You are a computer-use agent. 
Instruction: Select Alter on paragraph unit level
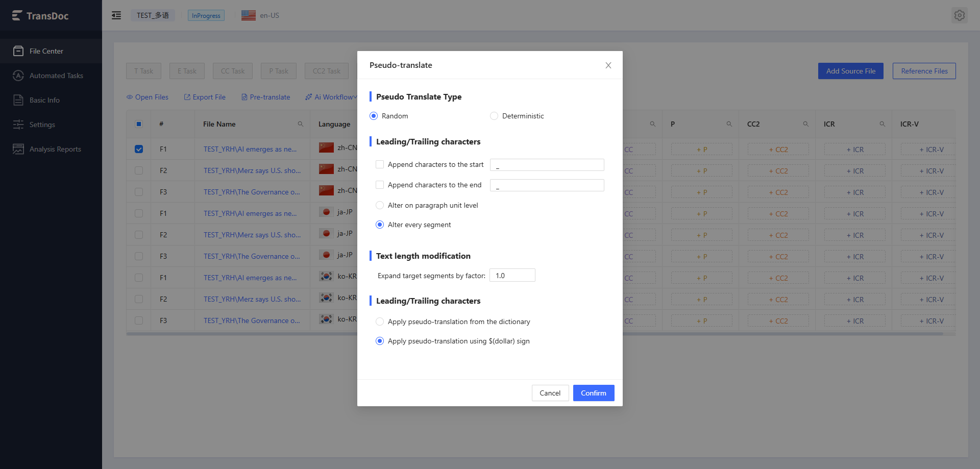pos(380,205)
